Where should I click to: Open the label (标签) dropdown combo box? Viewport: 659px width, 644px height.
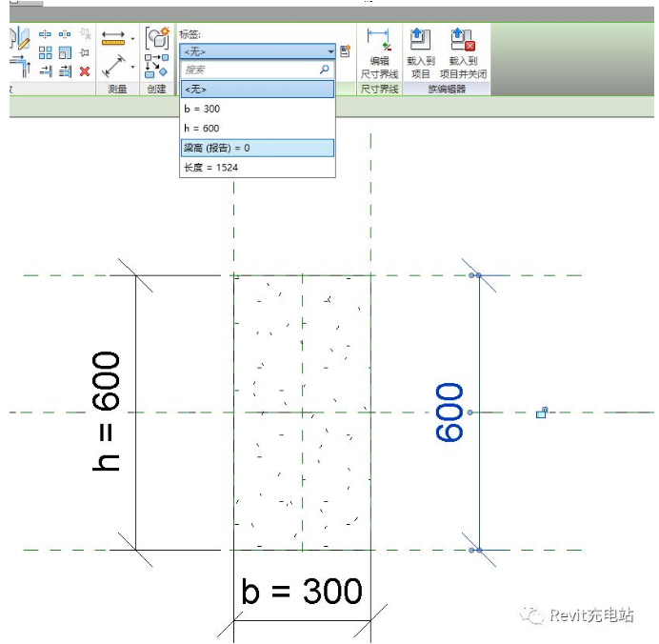pyautogui.click(x=257, y=51)
